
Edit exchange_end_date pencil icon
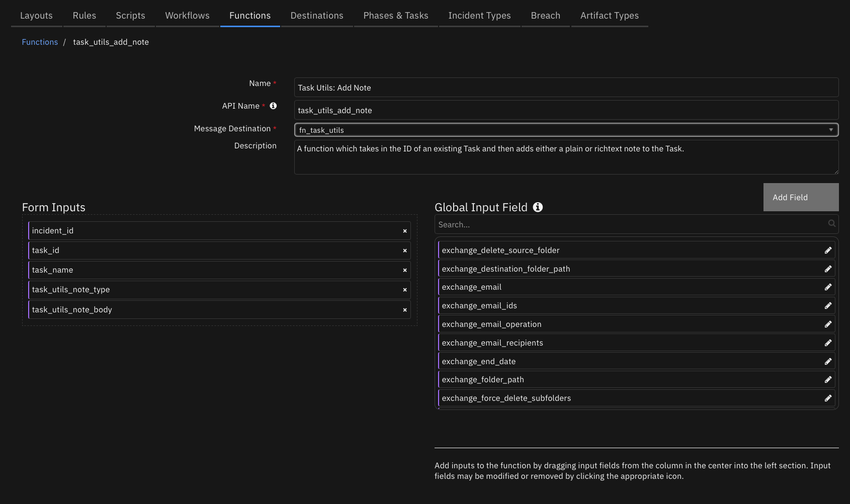tap(828, 362)
